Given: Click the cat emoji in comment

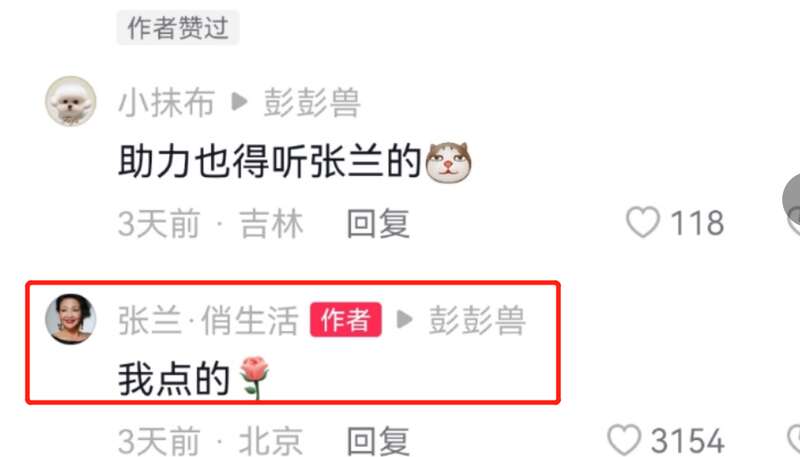Looking at the screenshot, I should point(448,162).
